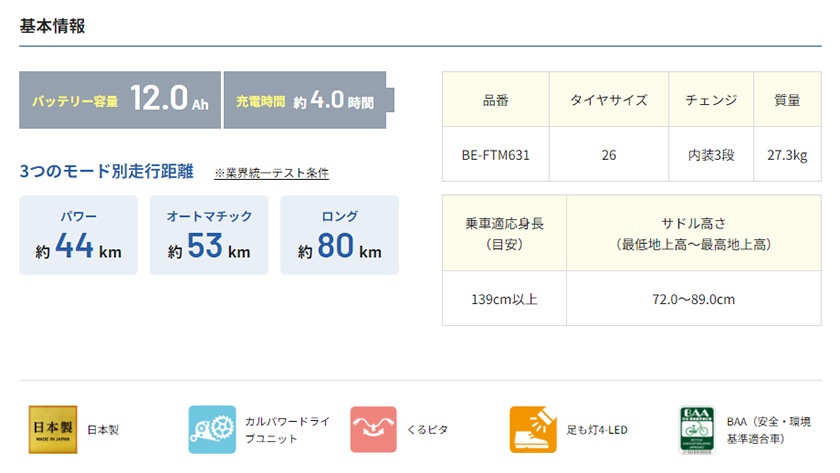Click the 充電時間 約4.0時間 banner
Image resolution: width=840 pixels, height=473 pixels.
coord(304,100)
